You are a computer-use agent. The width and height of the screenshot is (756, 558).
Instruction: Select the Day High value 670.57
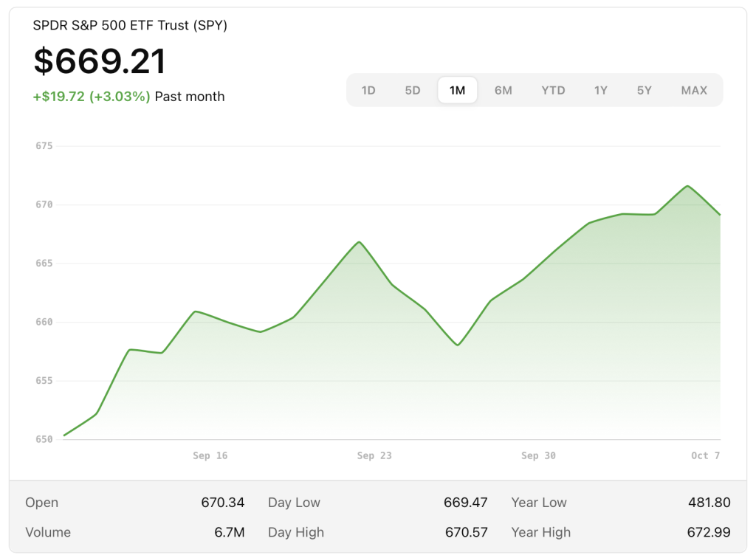coord(466,532)
